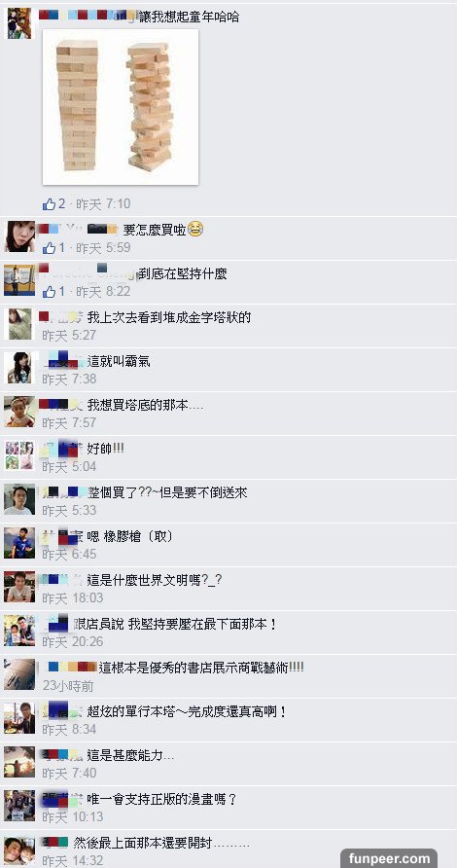Click commenter name before 唯一會支持正版的漫畫嗎
This screenshot has width=457, height=868.
pyautogui.click(x=62, y=799)
